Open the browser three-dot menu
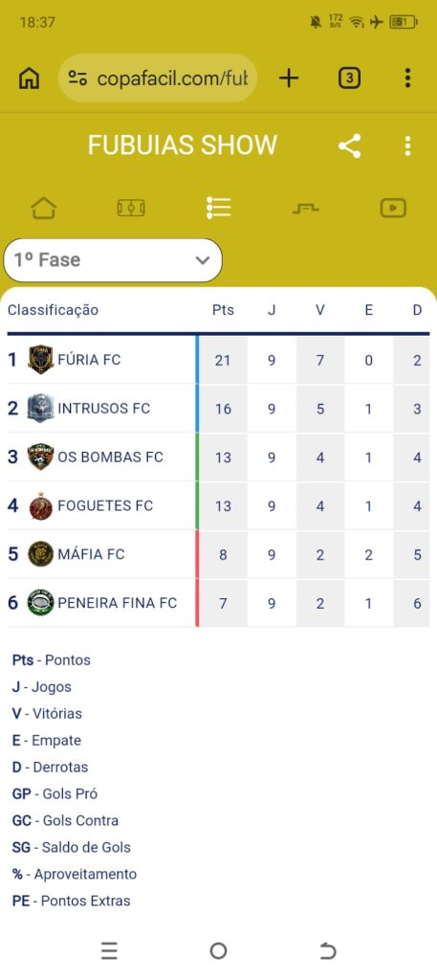This screenshot has height=980, width=437. [407, 78]
